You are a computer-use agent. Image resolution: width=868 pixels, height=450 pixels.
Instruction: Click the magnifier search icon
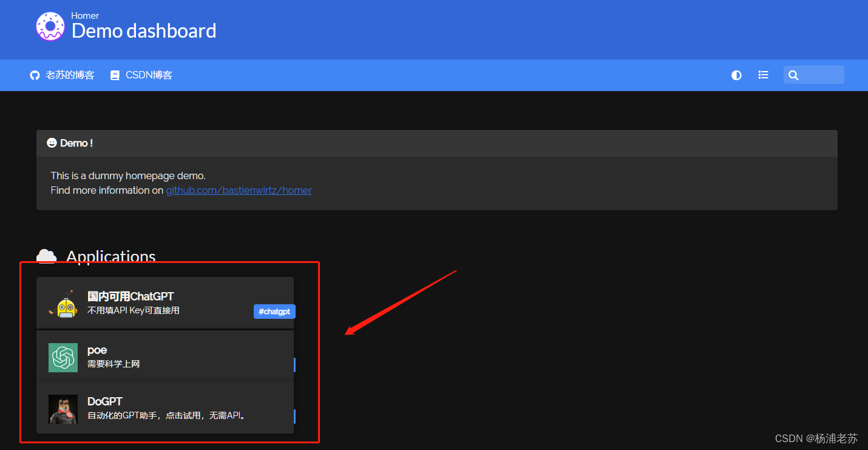(793, 75)
